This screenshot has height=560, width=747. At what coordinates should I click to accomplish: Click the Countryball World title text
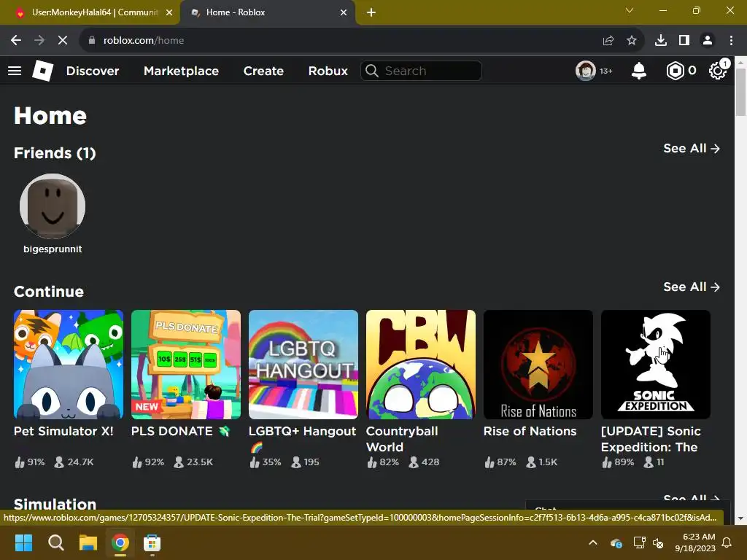point(402,439)
